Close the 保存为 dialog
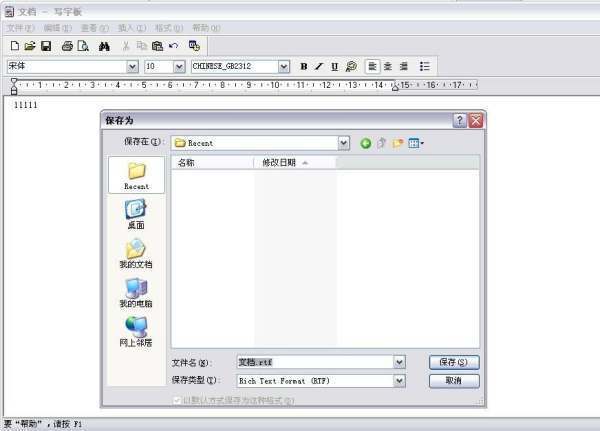 pos(476,121)
